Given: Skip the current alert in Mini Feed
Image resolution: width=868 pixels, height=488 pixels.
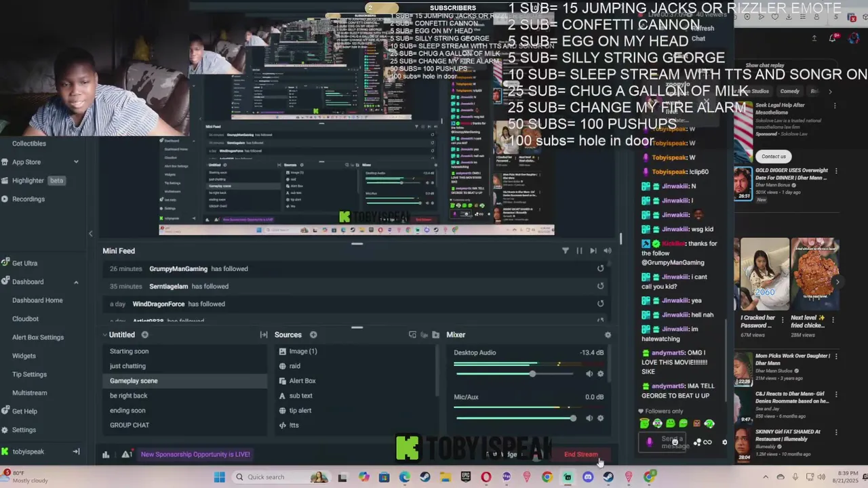Looking at the screenshot, I should pyautogui.click(x=593, y=251).
